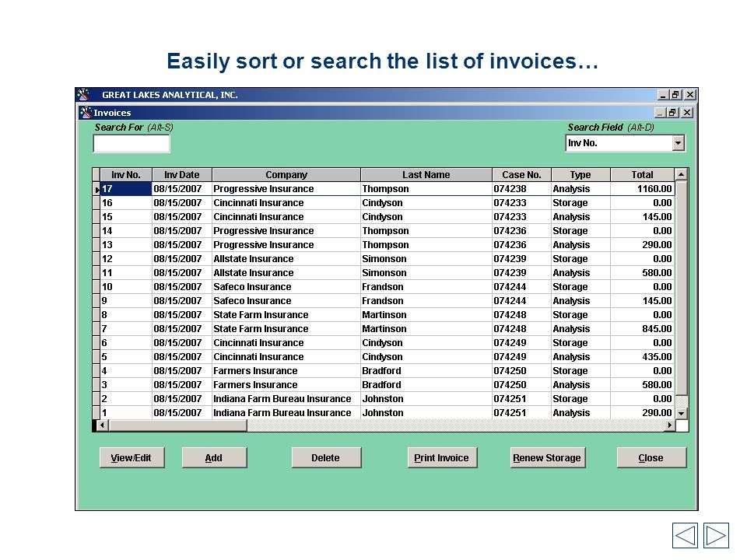Viewport: 747px width, 560px height.
Task: Close the Great Lakes Analytical main window
Action: [690, 95]
